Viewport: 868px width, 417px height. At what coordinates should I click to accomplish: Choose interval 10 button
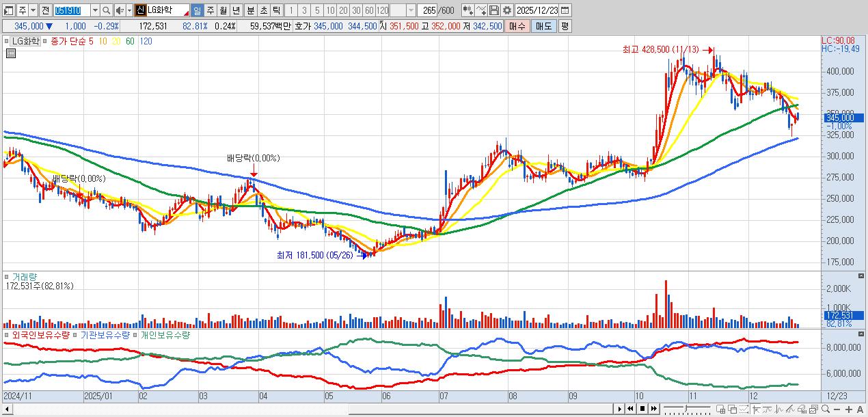click(x=330, y=10)
